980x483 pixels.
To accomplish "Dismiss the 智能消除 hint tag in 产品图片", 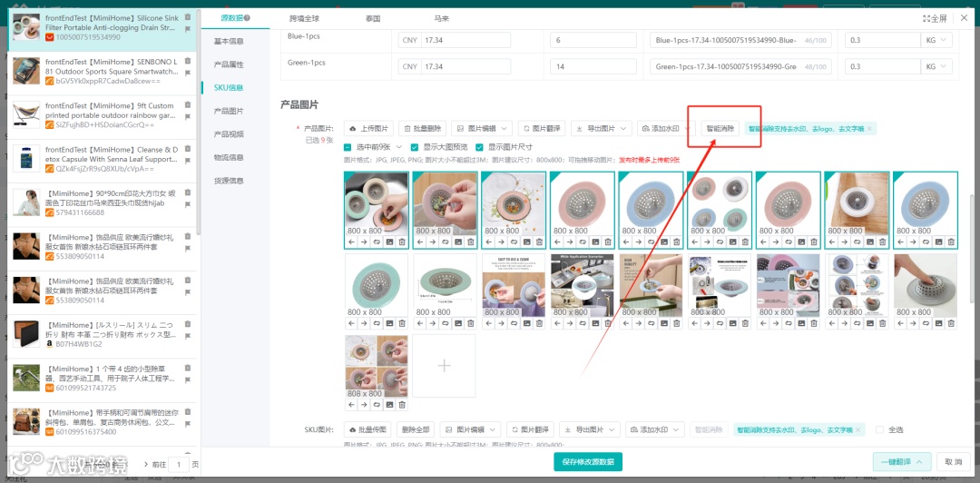I will [868, 129].
